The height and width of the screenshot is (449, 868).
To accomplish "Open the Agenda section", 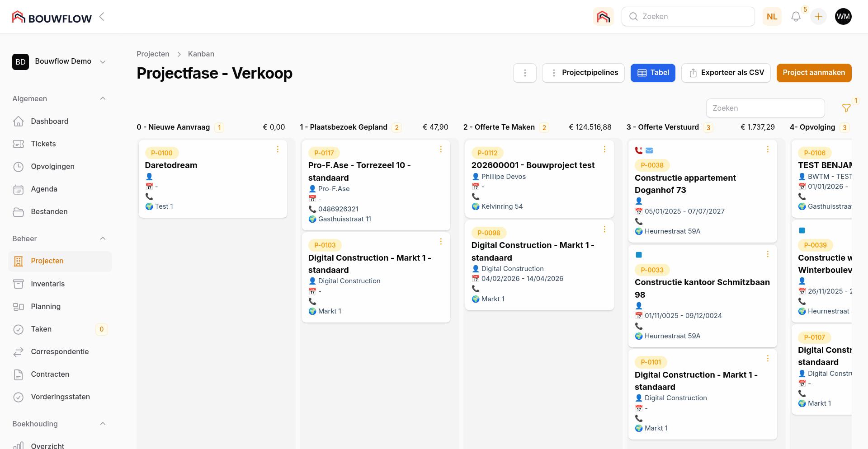I will [x=44, y=189].
